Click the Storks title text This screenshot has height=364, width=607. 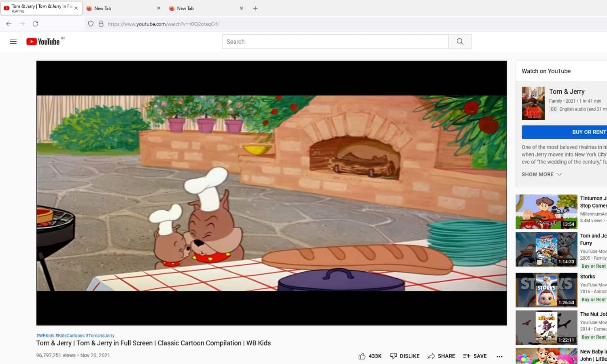point(588,277)
